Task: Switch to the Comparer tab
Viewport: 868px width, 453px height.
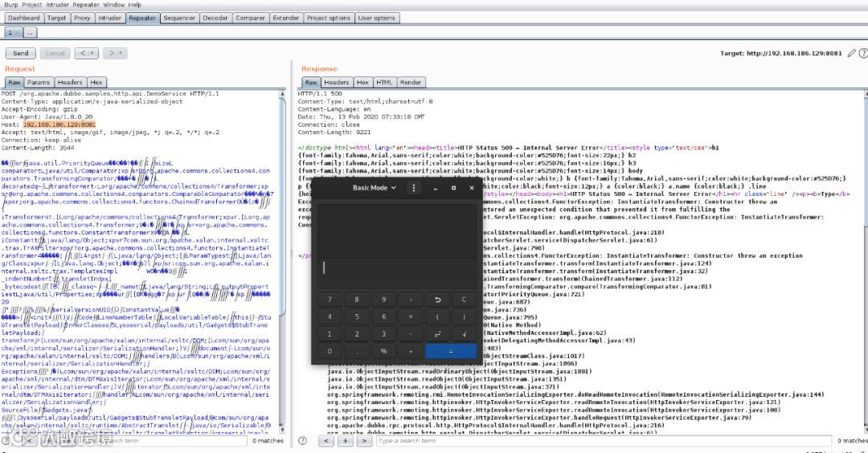Action: tap(250, 18)
